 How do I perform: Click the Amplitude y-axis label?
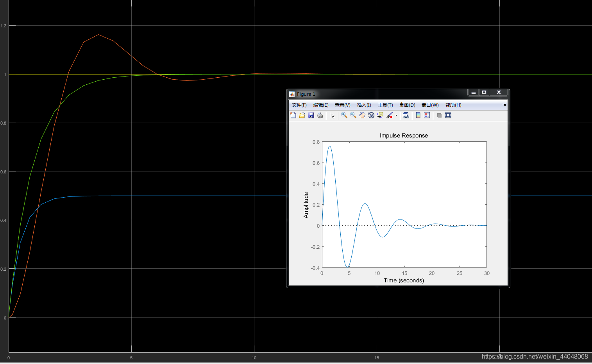coord(306,205)
